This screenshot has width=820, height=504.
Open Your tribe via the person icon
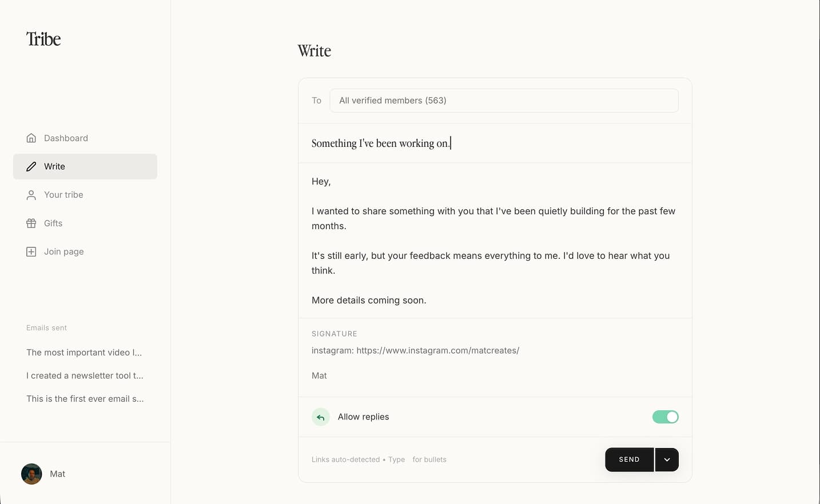(31, 194)
